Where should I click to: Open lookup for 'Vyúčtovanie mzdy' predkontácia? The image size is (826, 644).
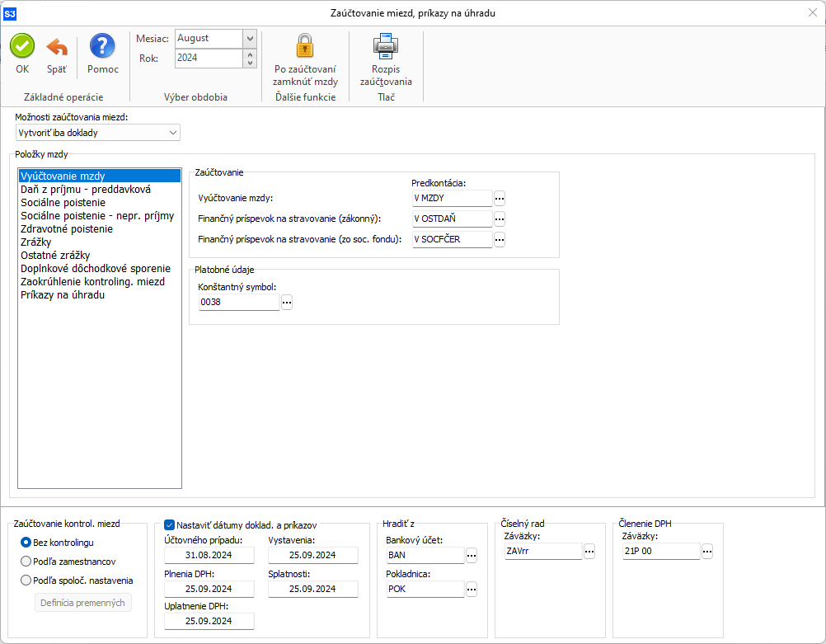click(x=500, y=199)
